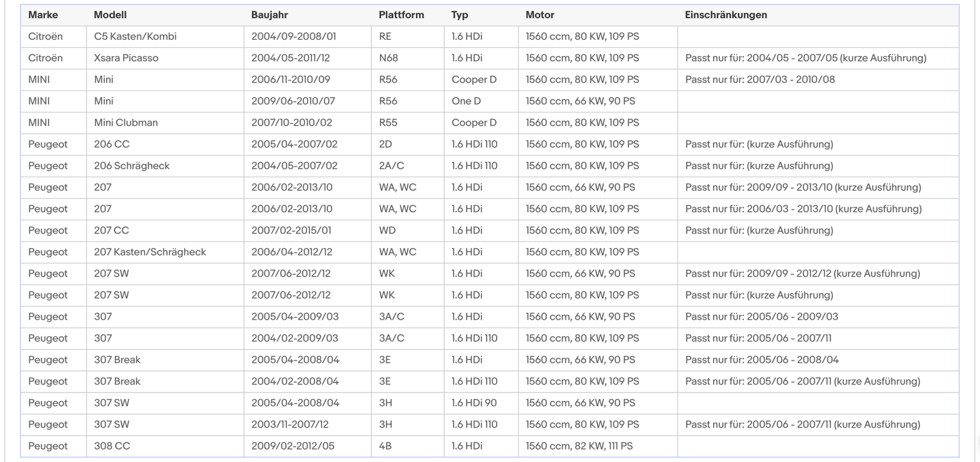980x462 pixels.
Task: Click the Xsara Picasso model cell
Action: click(126, 58)
